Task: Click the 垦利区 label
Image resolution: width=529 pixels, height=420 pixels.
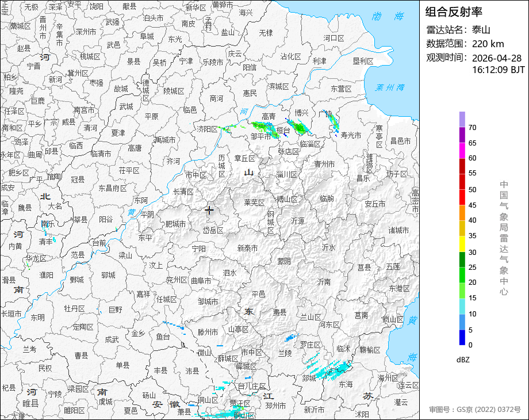Action: pos(363,61)
